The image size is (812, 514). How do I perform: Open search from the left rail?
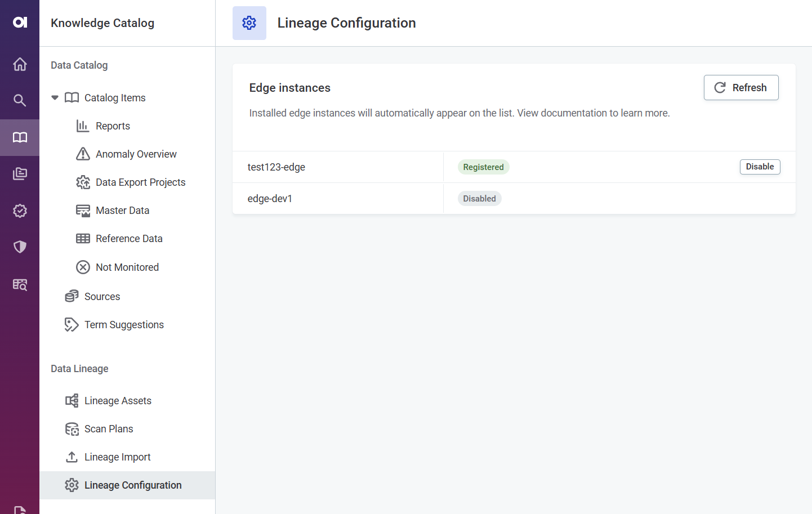coord(20,100)
